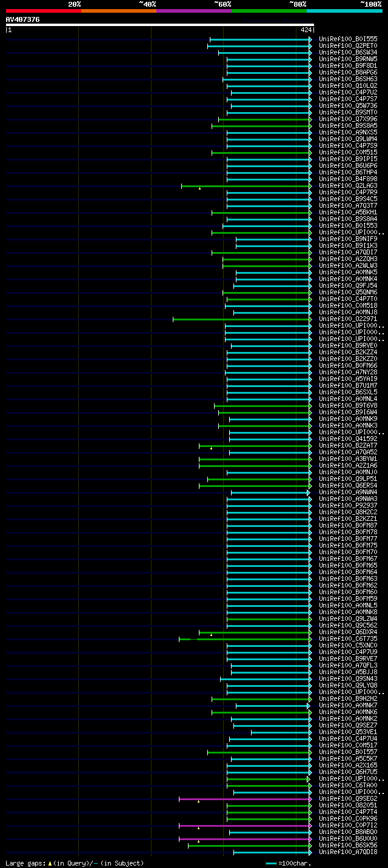Click the magenta alignment bar for Q9SEG2
388x868 pixels.
point(245,799)
